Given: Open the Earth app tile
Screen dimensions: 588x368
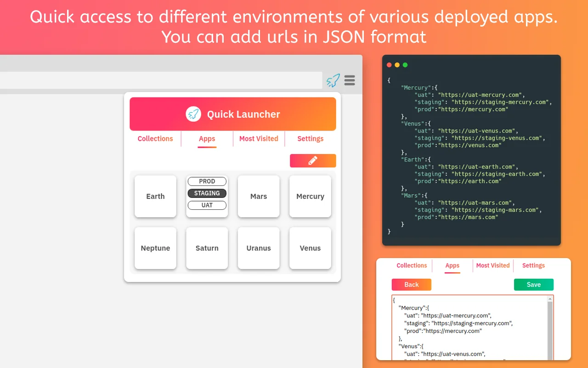Looking at the screenshot, I should [x=155, y=196].
